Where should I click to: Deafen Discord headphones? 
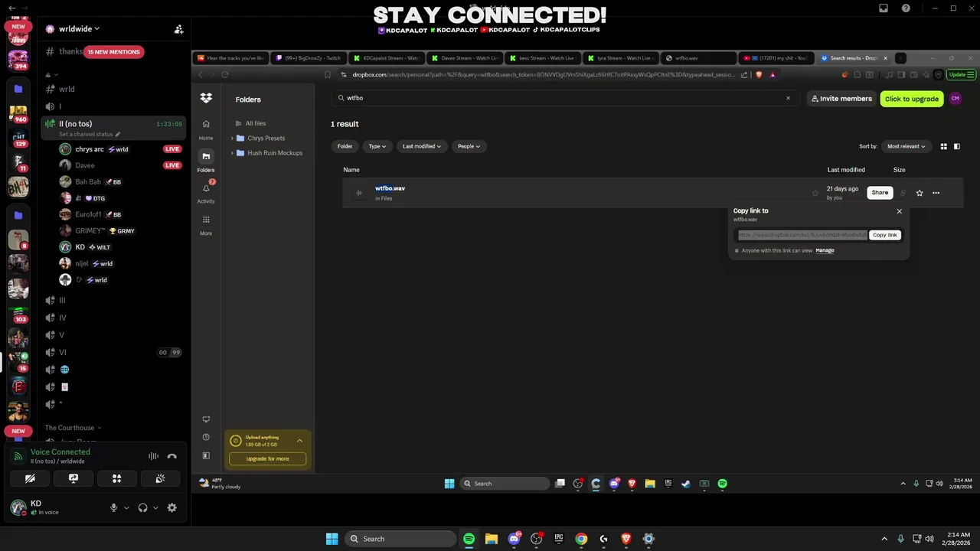click(142, 507)
